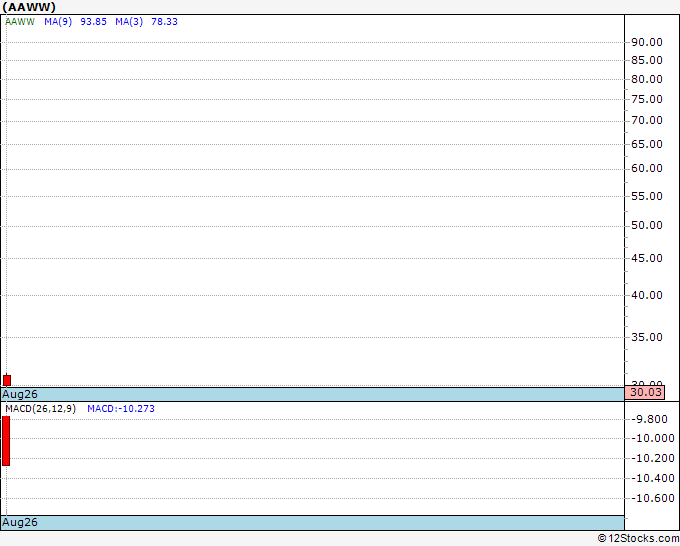This screenshot has height=546, width=680.
Task: Click the -9.800 MACD axis label
Action: click(x=649, y=419)
